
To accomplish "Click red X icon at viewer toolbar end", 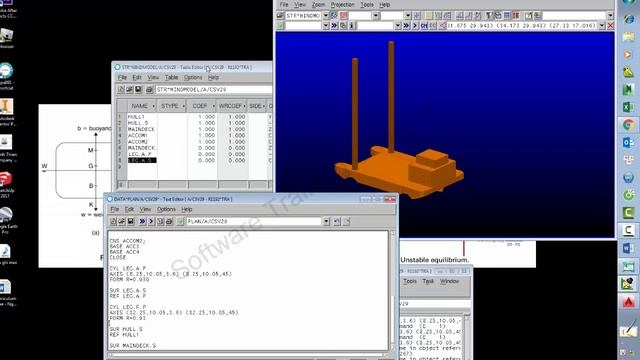I will coord(611,25).
